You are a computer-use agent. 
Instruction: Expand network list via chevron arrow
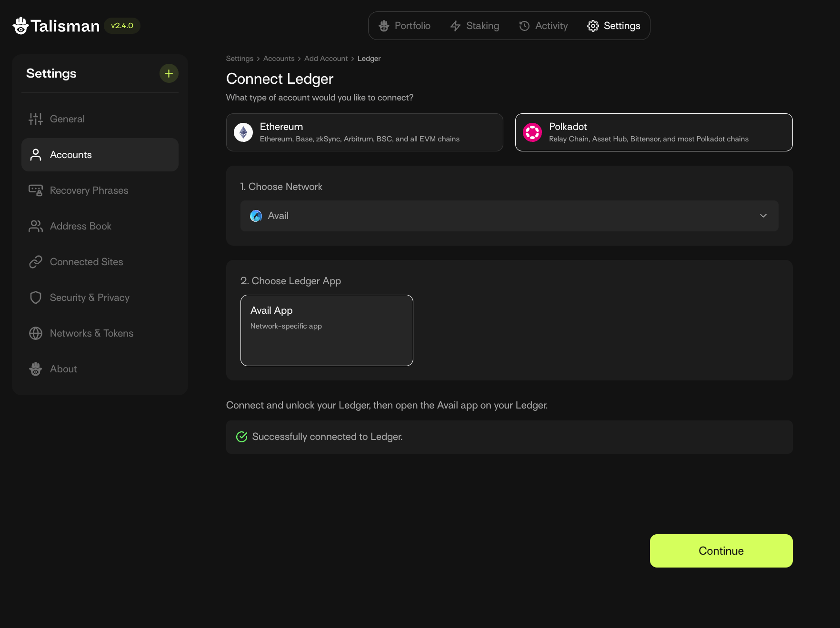point(763,216)
